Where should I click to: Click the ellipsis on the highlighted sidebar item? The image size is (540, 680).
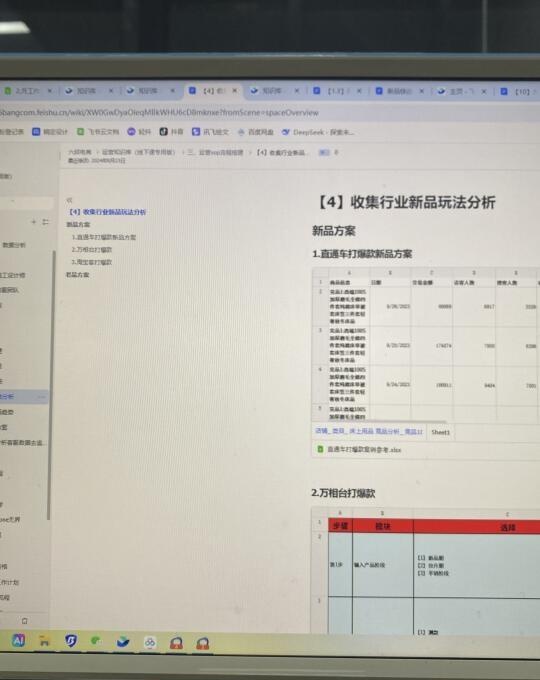point(41,397)
